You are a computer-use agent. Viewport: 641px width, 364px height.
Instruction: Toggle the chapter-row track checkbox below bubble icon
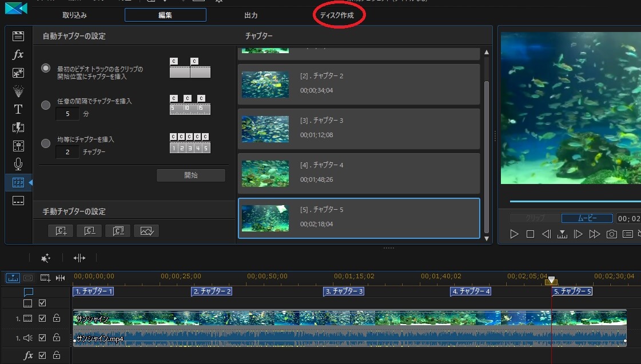(42, 303)
